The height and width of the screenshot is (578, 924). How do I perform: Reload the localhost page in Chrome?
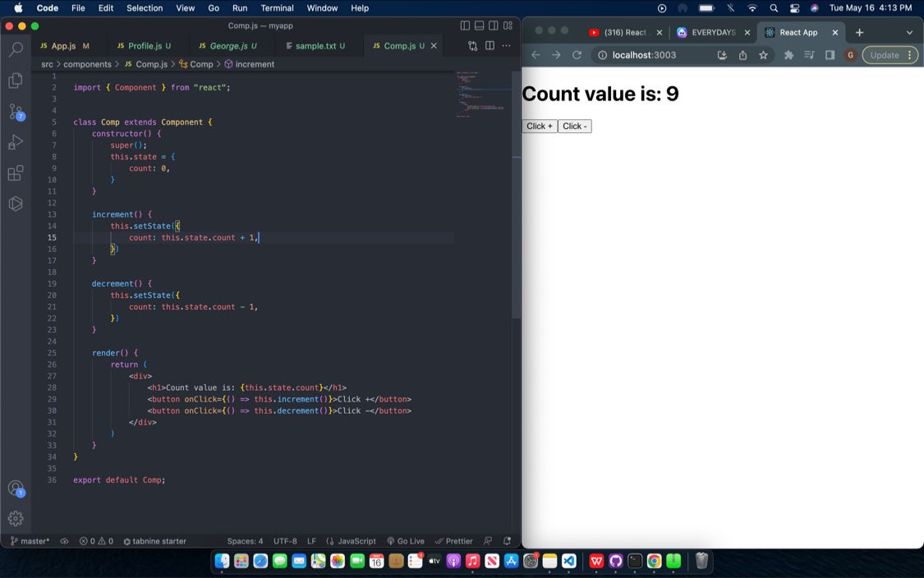[x=577, y=55]
